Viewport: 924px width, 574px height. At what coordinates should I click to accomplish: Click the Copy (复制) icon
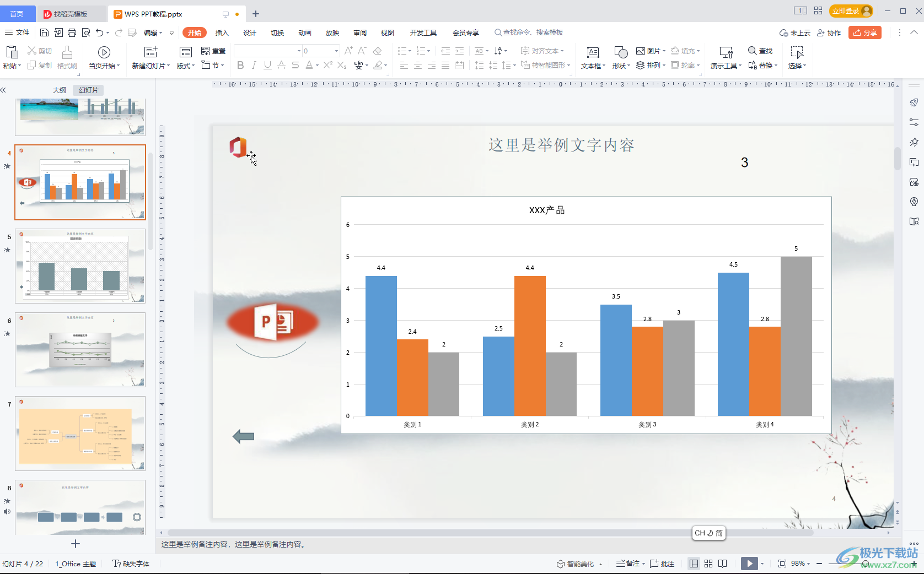(x=32, y=65)
